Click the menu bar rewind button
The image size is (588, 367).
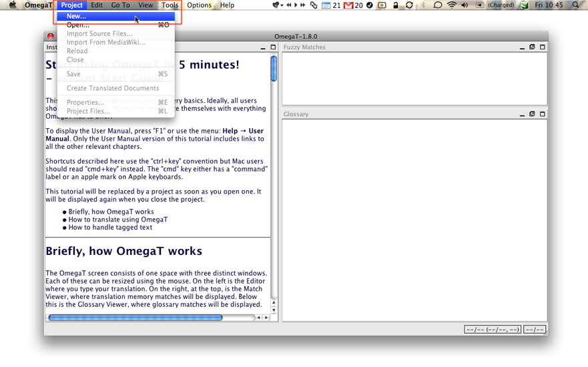click(x=289, y=5)
